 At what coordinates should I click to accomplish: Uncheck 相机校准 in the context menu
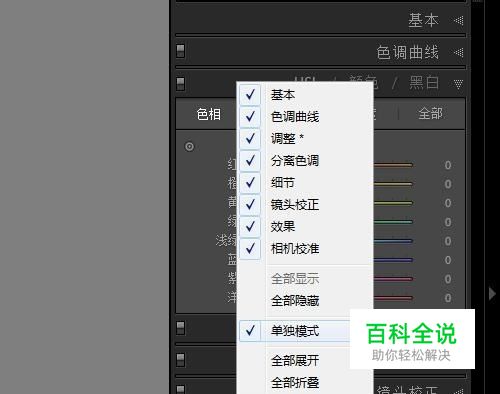pyautogui.click(x=305, y=249)
